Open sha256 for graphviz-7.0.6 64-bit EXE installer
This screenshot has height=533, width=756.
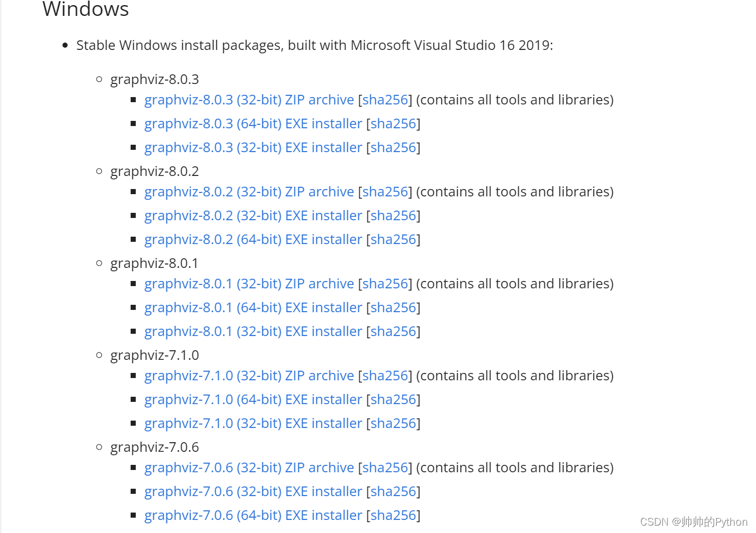tap(394, 515)
